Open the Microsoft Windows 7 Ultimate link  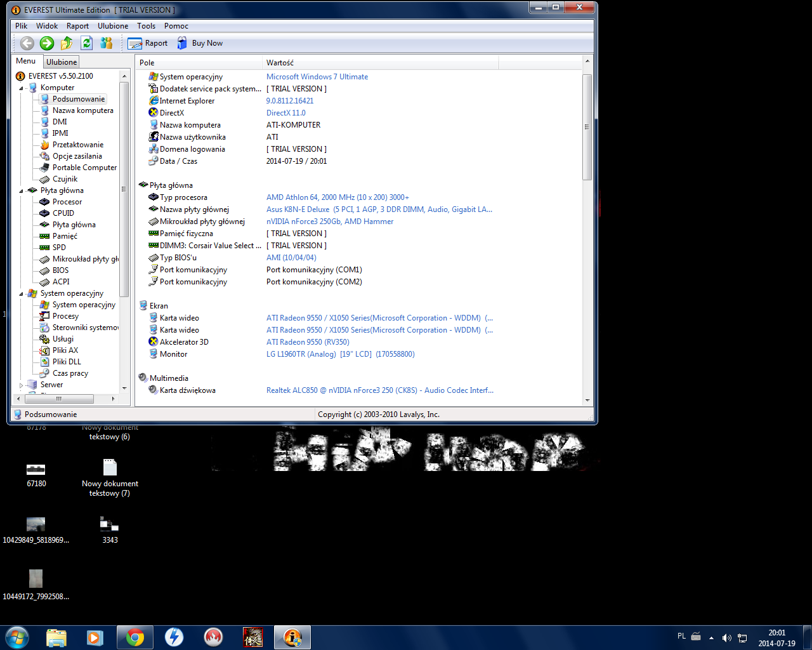317,77
